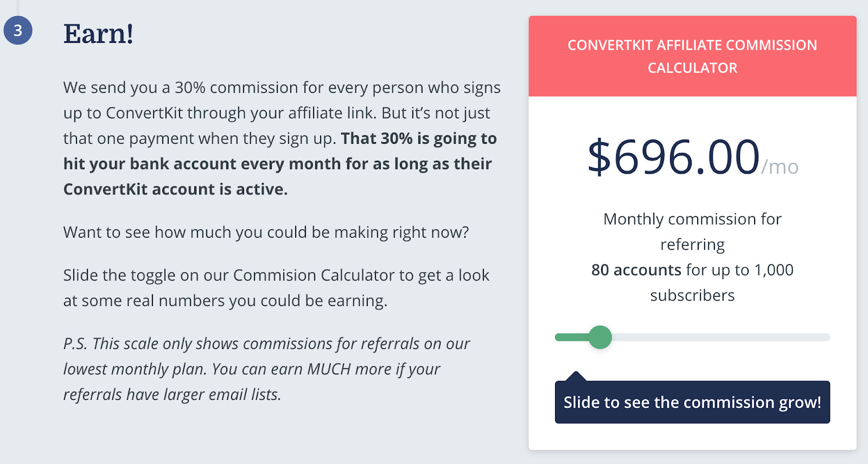Click the tooltip pointer arrow
868x464 pixels.
coord(576,376)
